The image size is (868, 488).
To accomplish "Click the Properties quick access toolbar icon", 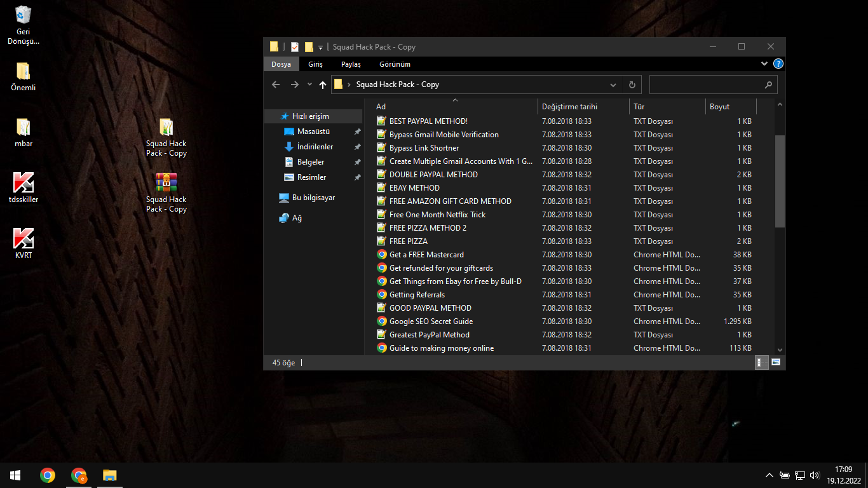I will coord(295,47).
